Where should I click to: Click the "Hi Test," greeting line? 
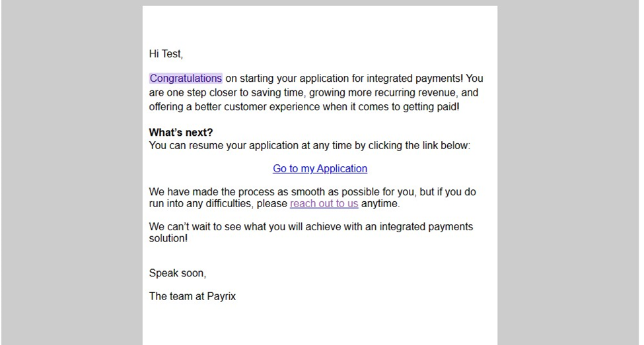tap(166, 53)
